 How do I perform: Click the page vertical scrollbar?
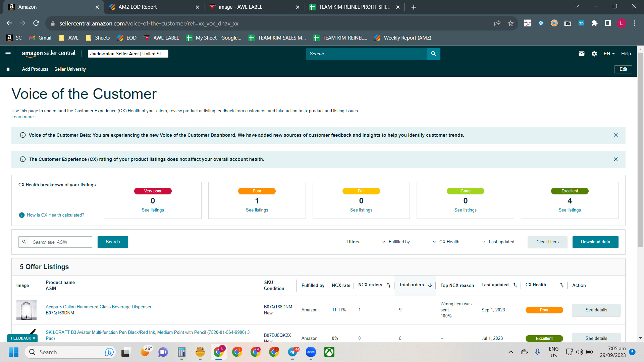[x=640, y=149]
